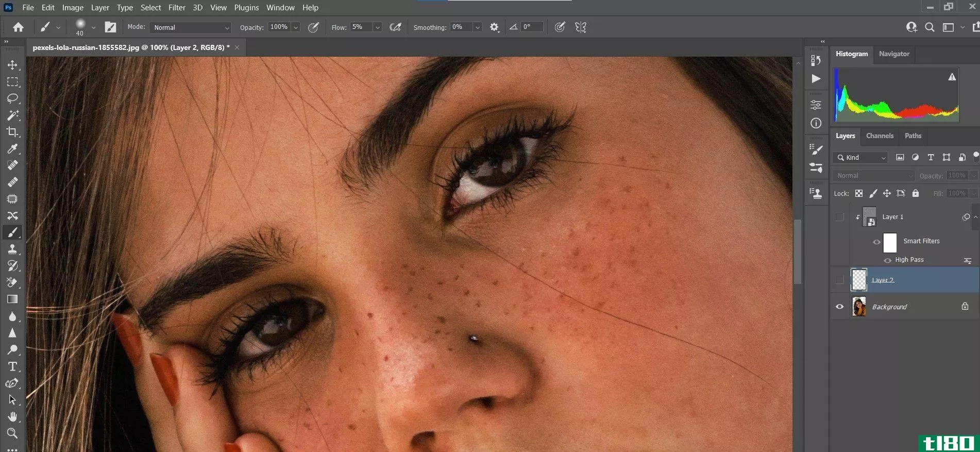Toggle pressure for brush size
Screen dimensions: 980x452
(x=560, y=27)
